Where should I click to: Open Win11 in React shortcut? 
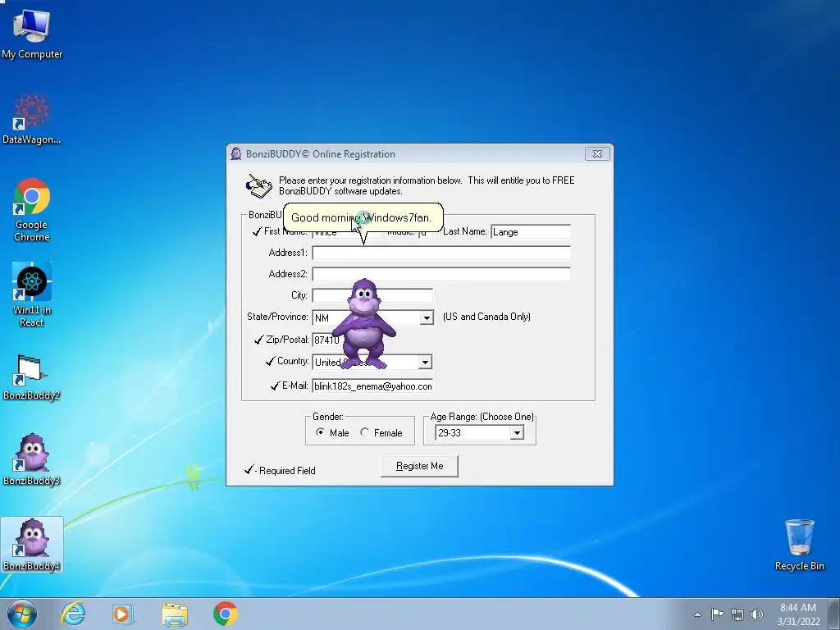click(x=32, y=294)
